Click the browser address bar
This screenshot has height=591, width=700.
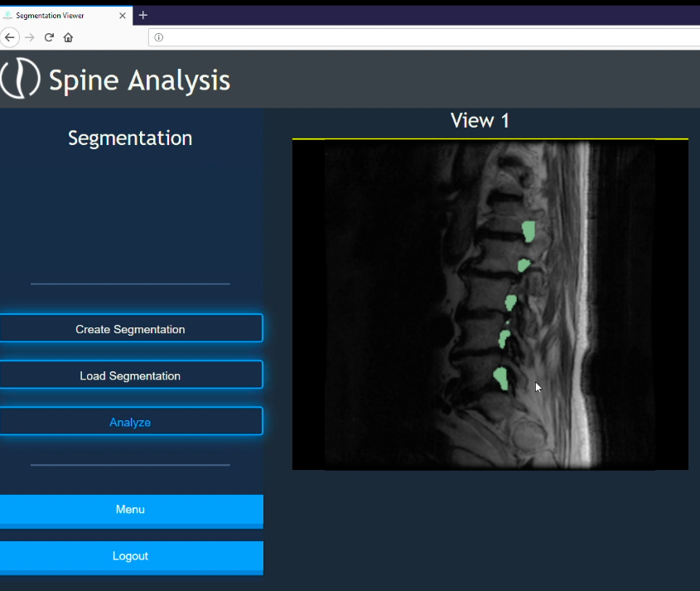(424, 37)
